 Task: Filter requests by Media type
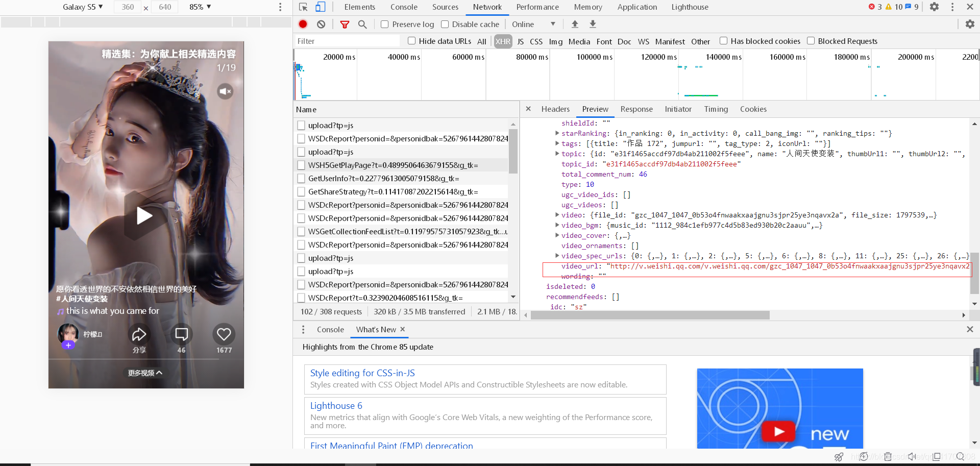click(x=579, y=41)
